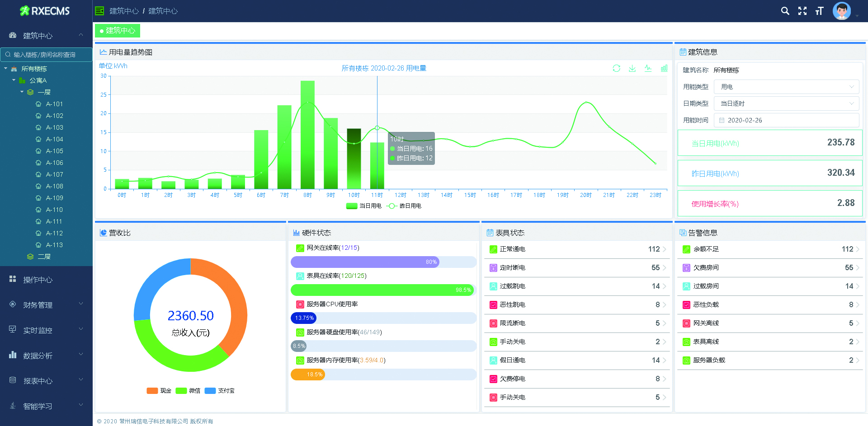Click the refresh icon on the electricity chart
The image size is (868, 426).
[x=616, y=68]
